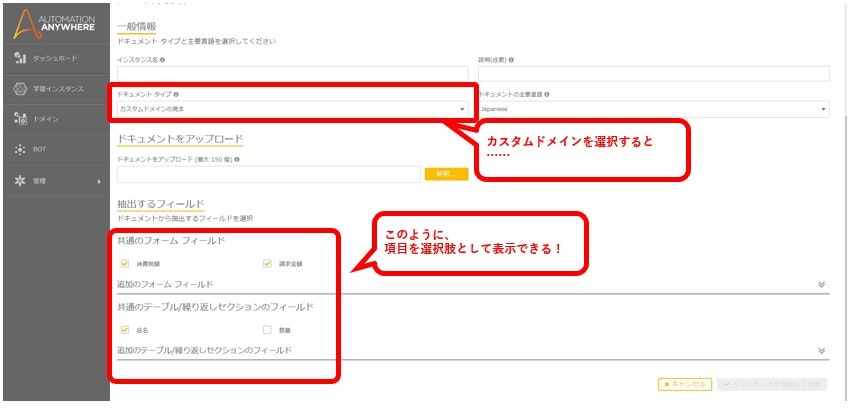
Task: Expand the 管理 submenu arrow
Action: pyautogui.click(x=99, y=181)
